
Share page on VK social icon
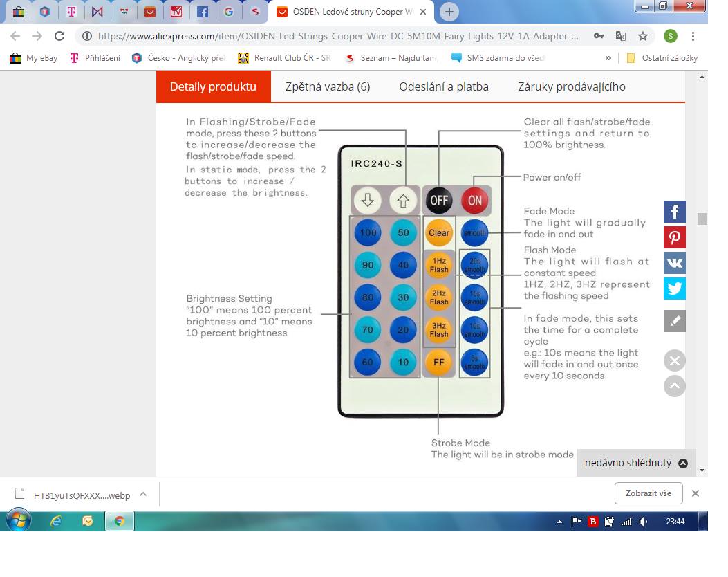pyautogui.click(x=674, y=263)
